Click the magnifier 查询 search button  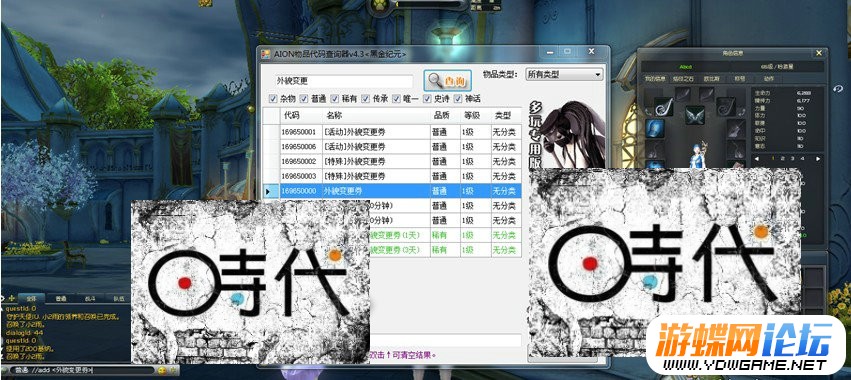447,81
